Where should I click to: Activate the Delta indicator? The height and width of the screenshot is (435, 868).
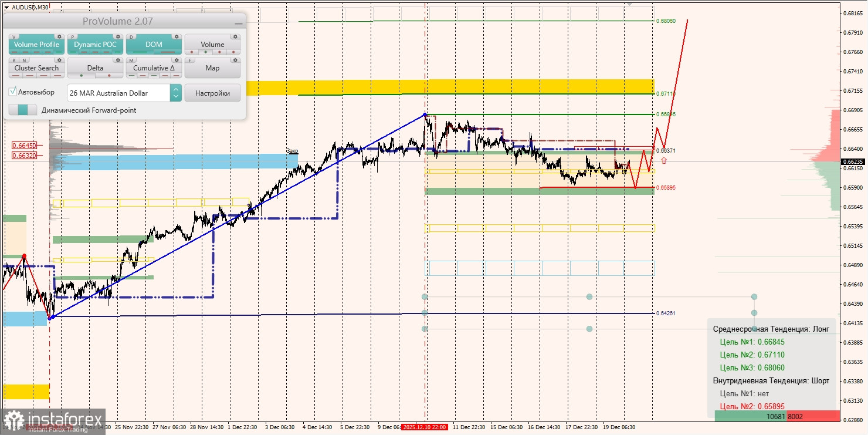[96, 68]
